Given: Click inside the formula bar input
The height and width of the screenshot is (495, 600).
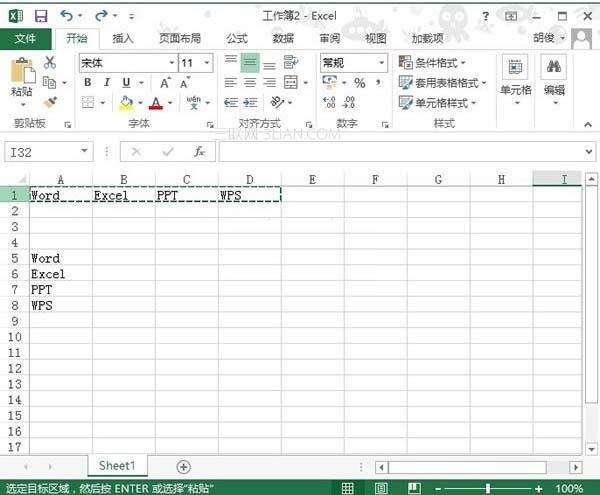Looking at the screenshot, I should (400, 152).
